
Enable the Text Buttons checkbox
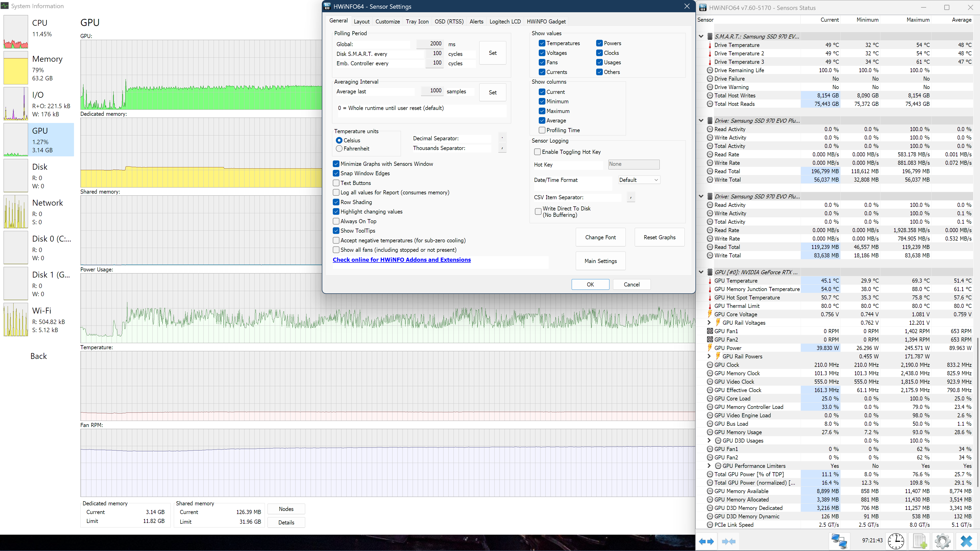click(x=336, y=183)
